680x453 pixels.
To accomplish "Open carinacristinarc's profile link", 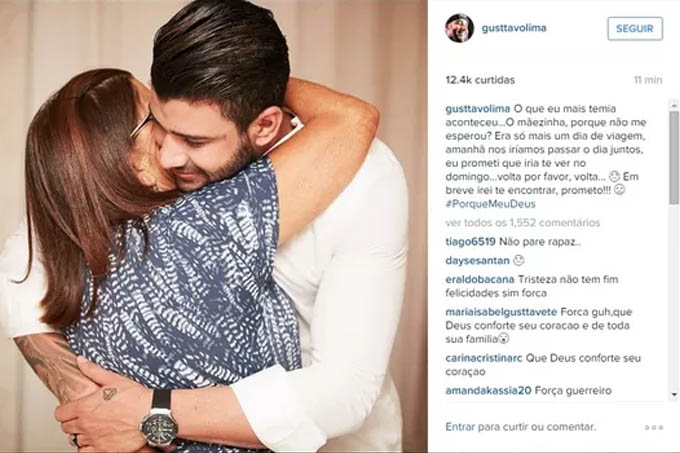I will click(484, 358).
